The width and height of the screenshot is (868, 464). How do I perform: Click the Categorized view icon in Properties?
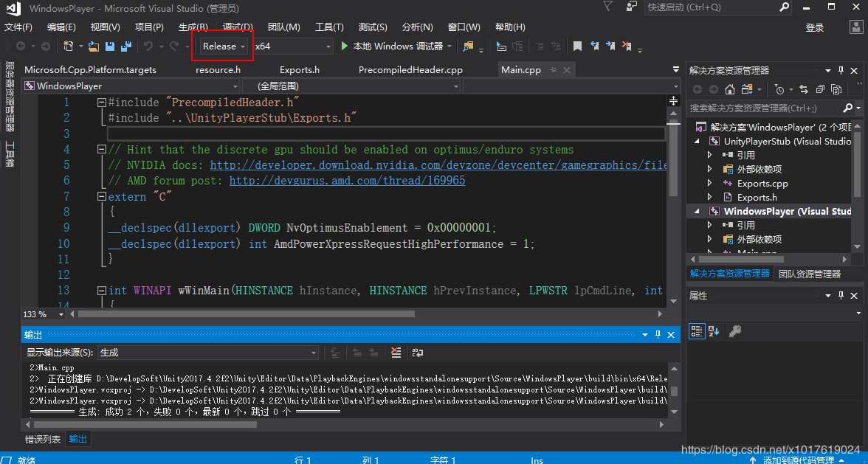(697, 331)
